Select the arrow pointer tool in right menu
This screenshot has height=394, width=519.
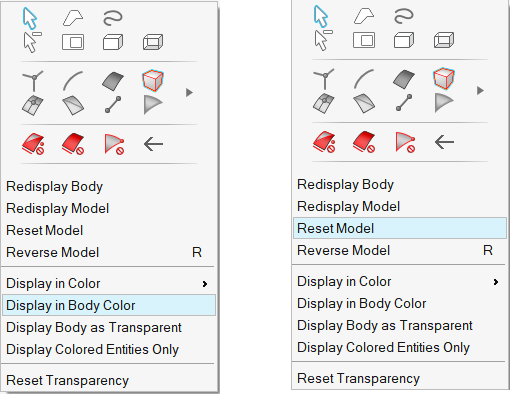tap(321, 16)
